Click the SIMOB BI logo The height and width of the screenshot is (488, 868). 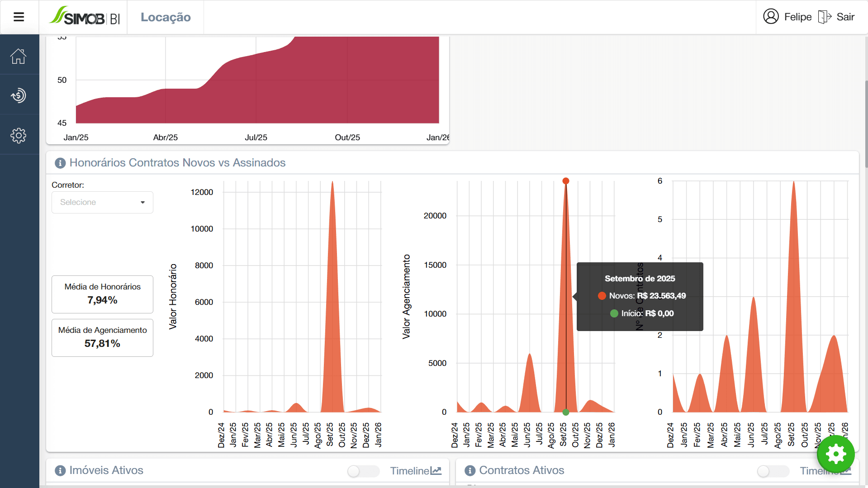point(84,17)
